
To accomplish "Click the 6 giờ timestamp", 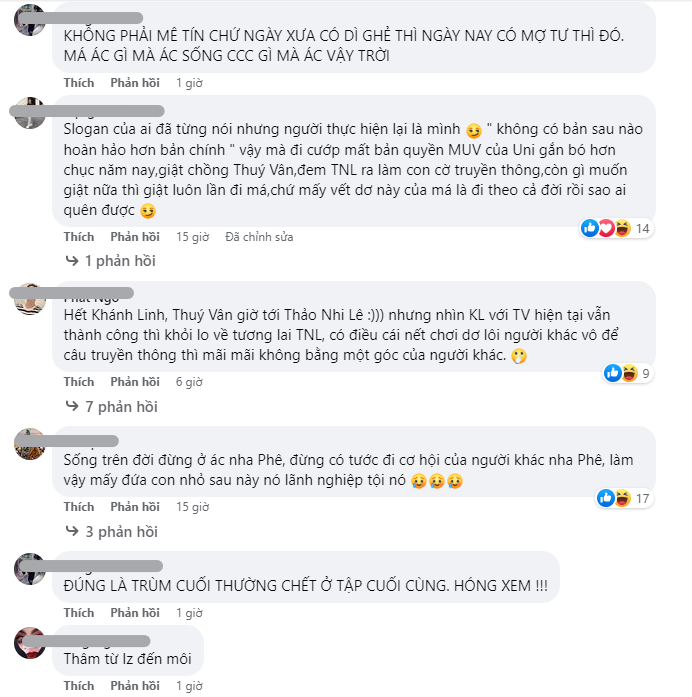I will tap(189, 382).
